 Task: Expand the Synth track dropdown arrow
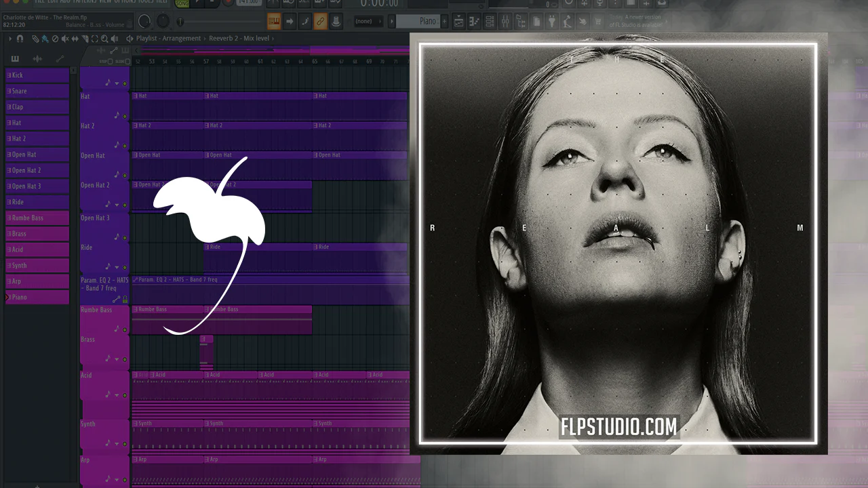pos(117,444)
